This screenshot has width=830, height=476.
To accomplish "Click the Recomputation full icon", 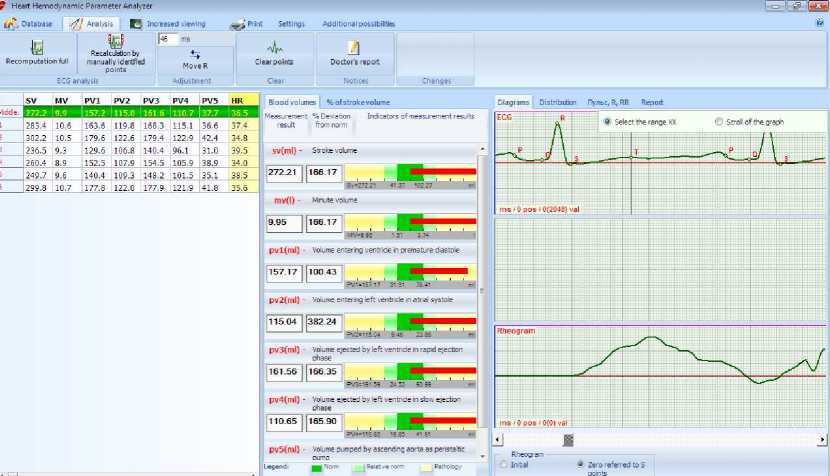I will (37, 46).
